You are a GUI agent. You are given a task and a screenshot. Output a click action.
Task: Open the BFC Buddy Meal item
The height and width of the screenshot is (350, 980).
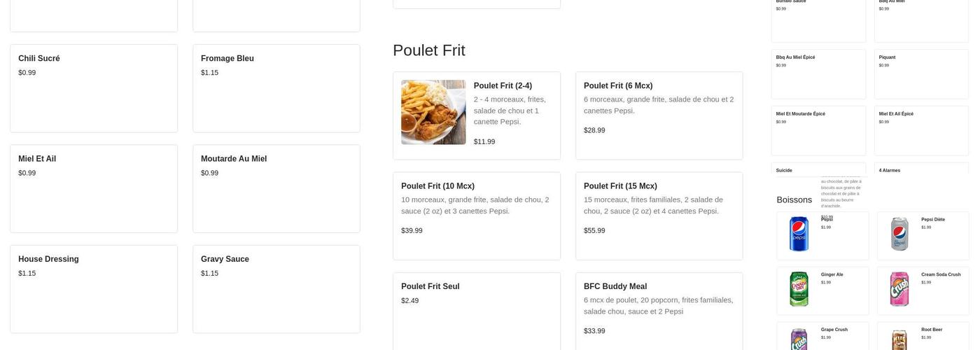(659, 311)
